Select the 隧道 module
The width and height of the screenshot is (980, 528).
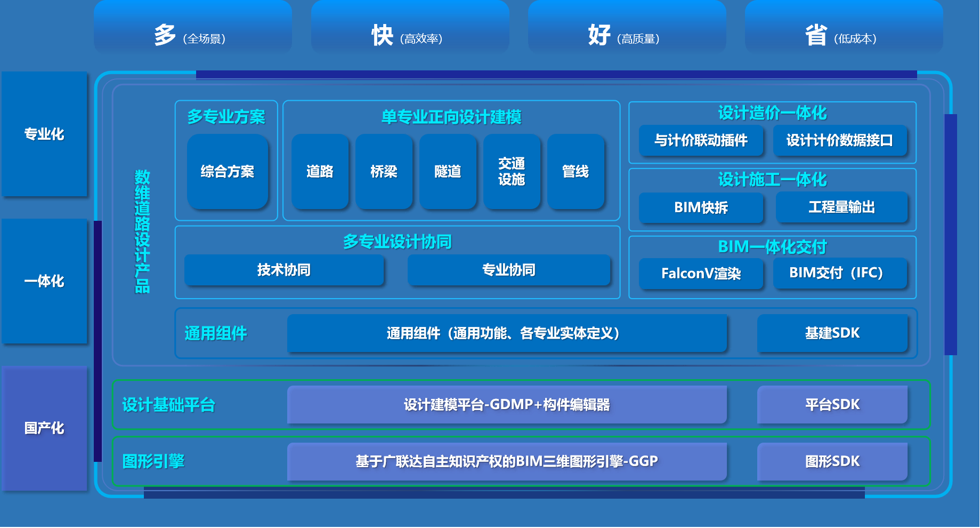point(448,172)
